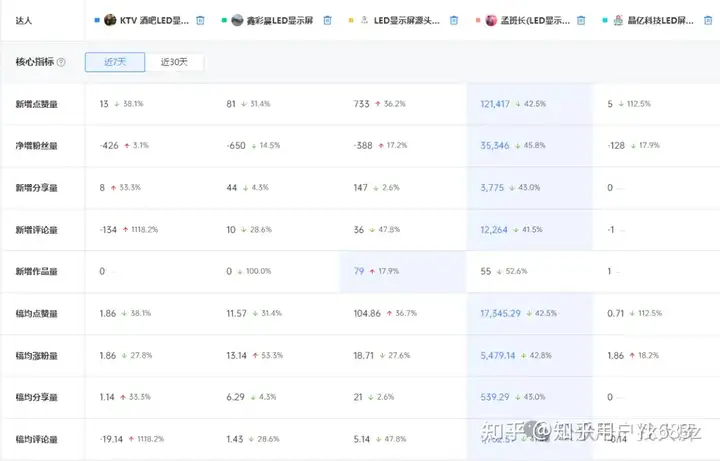Click the 新增分享量 row label
The width and height of the screenshot is (720, 461).
click(37, 188)
